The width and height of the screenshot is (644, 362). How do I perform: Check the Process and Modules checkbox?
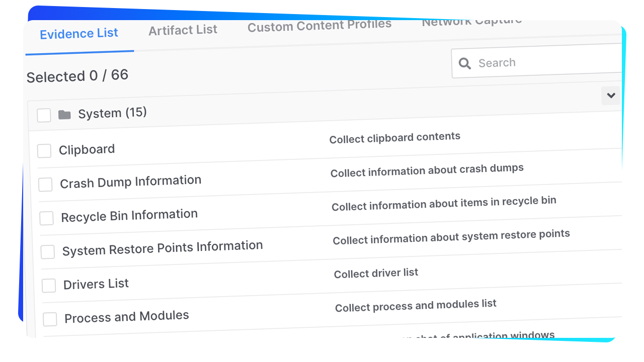50,319
